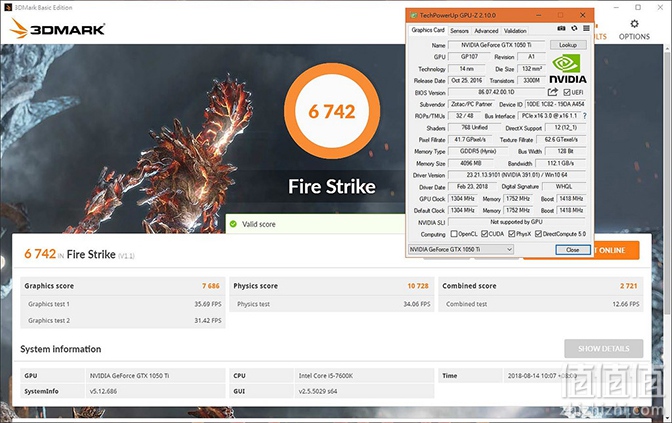The height and width of the screenshot is (423, 672).
Task: Toggle the UEFI checkbox
Action: click(567, 92)
